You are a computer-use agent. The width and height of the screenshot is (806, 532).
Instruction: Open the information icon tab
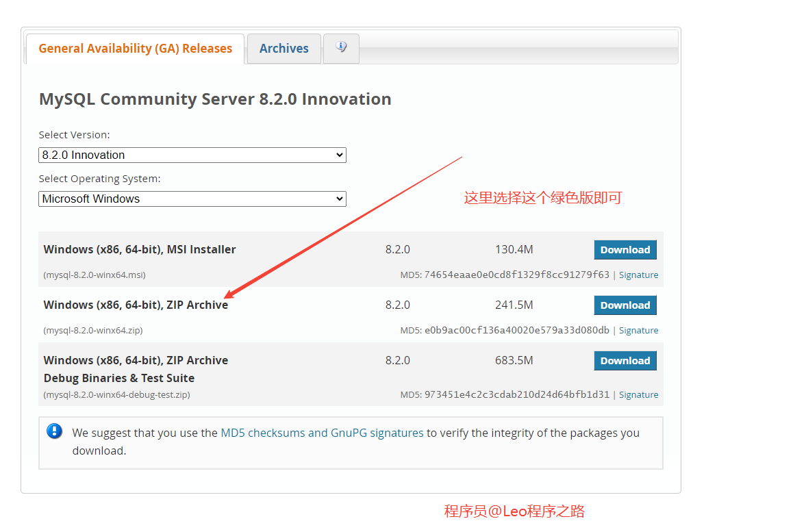click(x=341, y=49)
